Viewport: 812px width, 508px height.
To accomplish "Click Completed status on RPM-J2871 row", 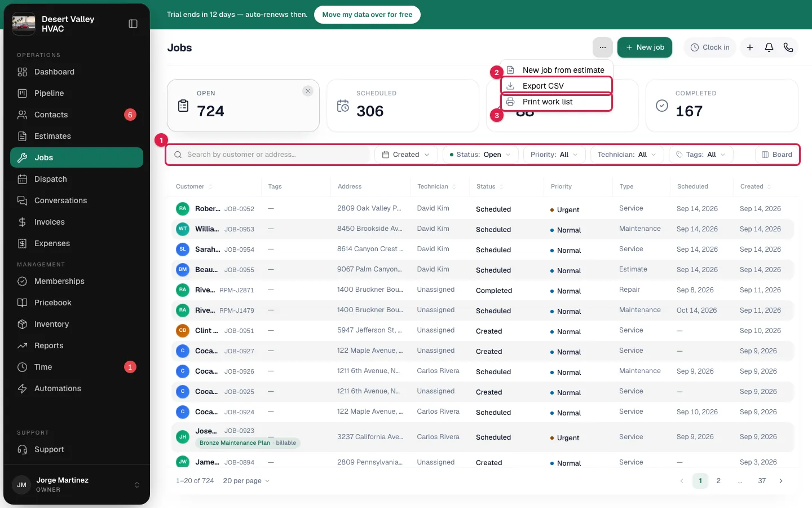I will [x=494, y=291].
